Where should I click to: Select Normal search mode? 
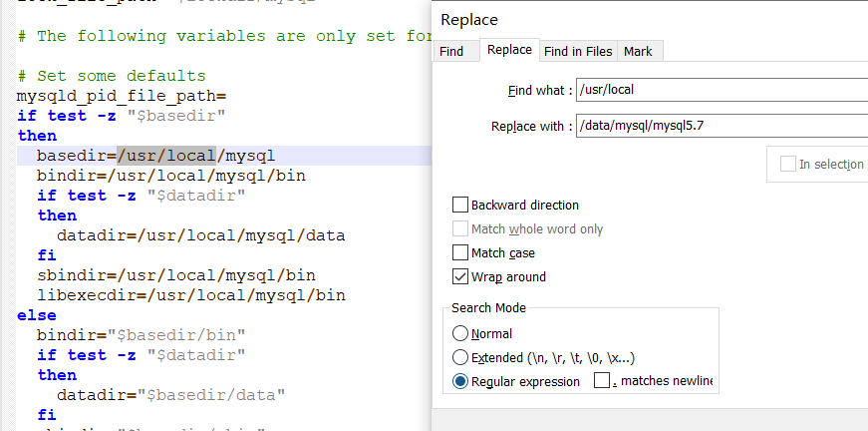coord(460,333)
